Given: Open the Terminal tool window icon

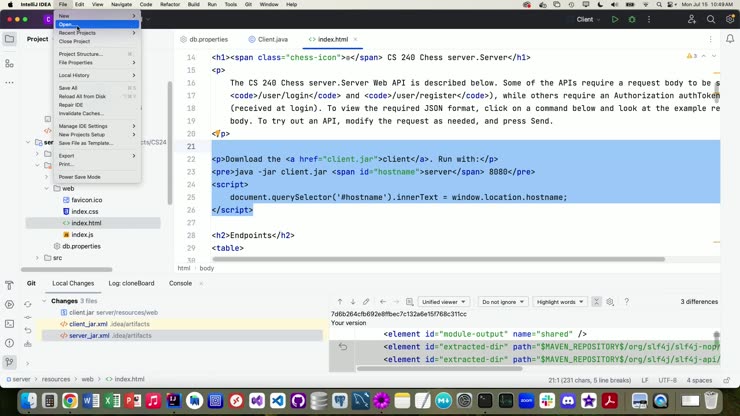Looking at the screenshot, I should 9,324.
